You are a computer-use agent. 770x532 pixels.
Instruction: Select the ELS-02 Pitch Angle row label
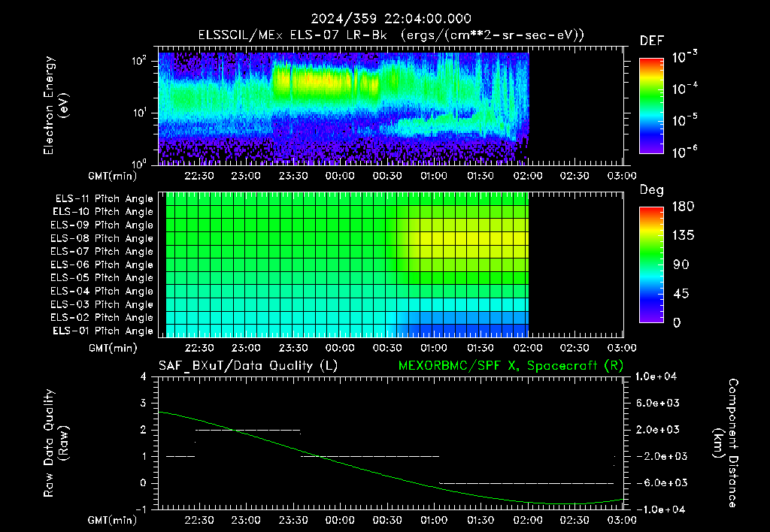pos(102,318)
